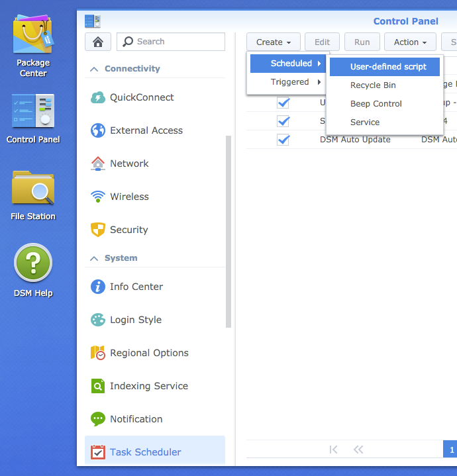This screenshot has height=476, width=457.
Task: Click the Control Panel search field
Action: 179,42
